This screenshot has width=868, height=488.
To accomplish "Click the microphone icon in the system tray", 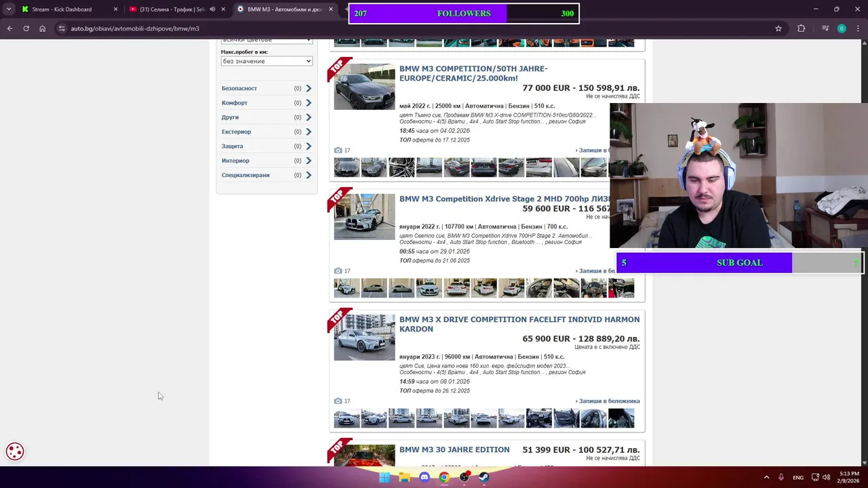I will (781, 477).
